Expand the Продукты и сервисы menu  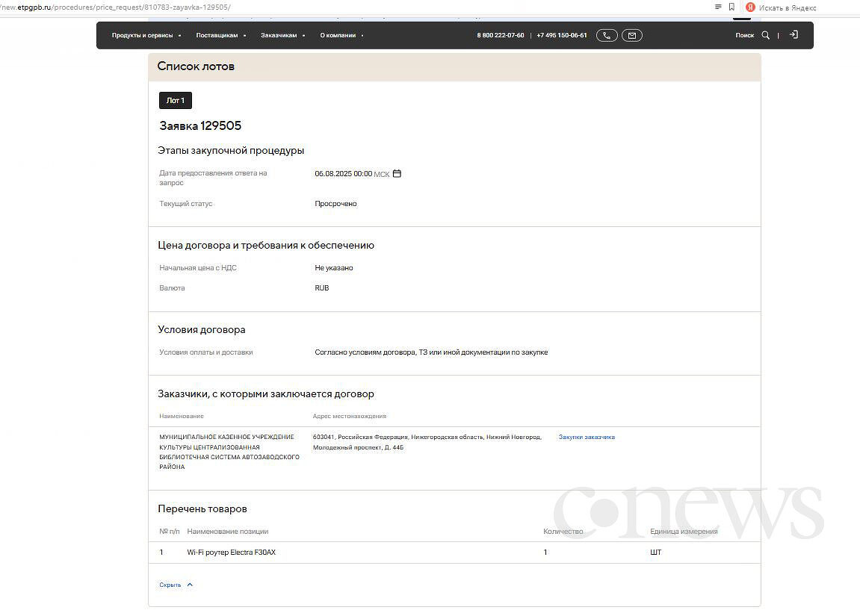[x=146, y=35]
